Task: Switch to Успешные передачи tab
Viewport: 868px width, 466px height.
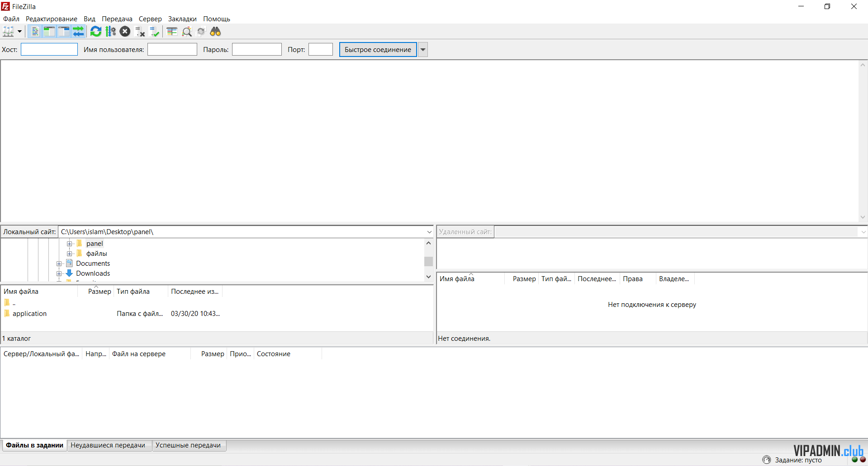Action: [x=188, y=445]
